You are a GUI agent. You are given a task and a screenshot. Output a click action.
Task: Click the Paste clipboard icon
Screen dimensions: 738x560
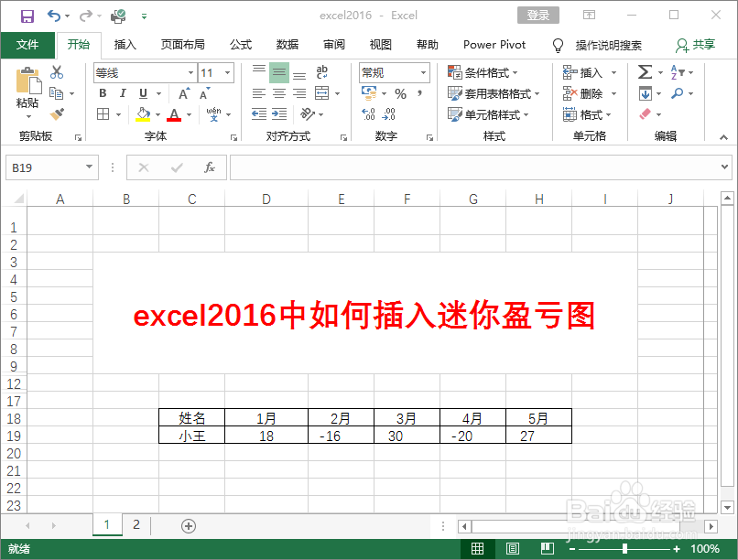[x=27, y=81]
